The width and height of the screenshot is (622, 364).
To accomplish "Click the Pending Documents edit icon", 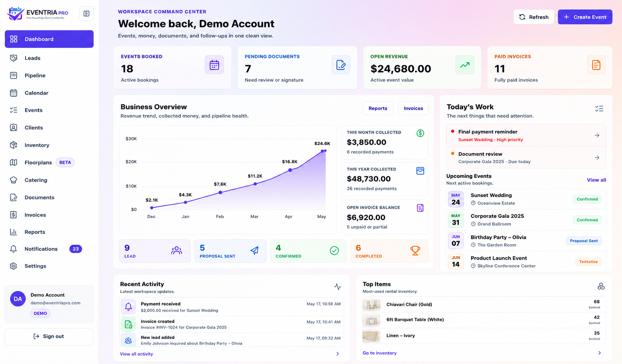I will (341, 65).
